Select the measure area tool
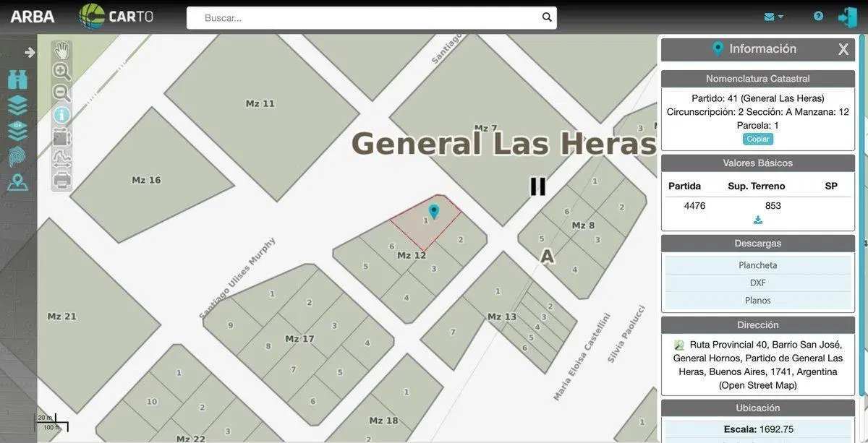This screenshot has height=443, width=868. pyautogui.click(x=62, y=137)
